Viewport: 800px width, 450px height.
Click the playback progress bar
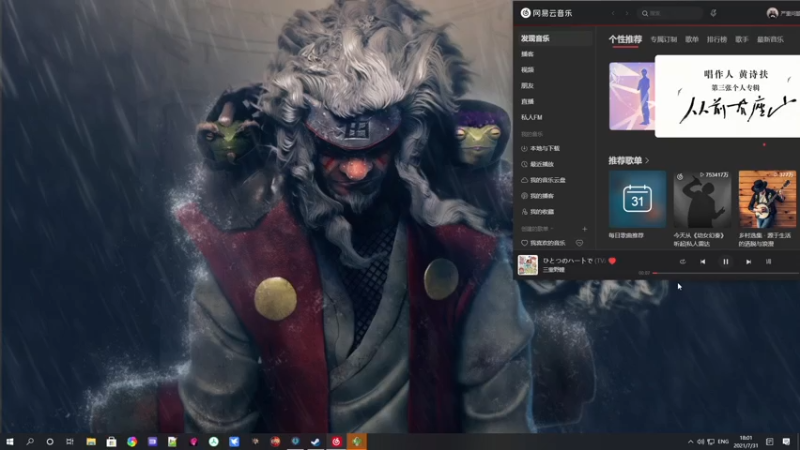click(x=726, y=273)
